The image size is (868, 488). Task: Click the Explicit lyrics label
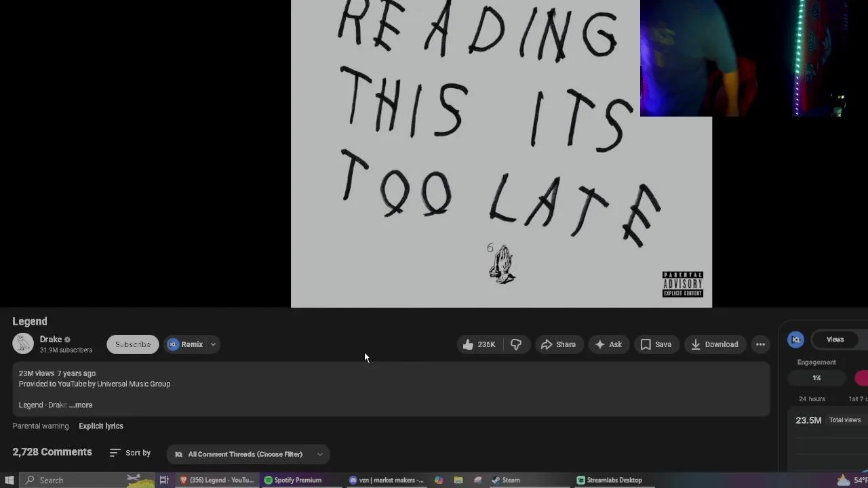pos(101,426)
